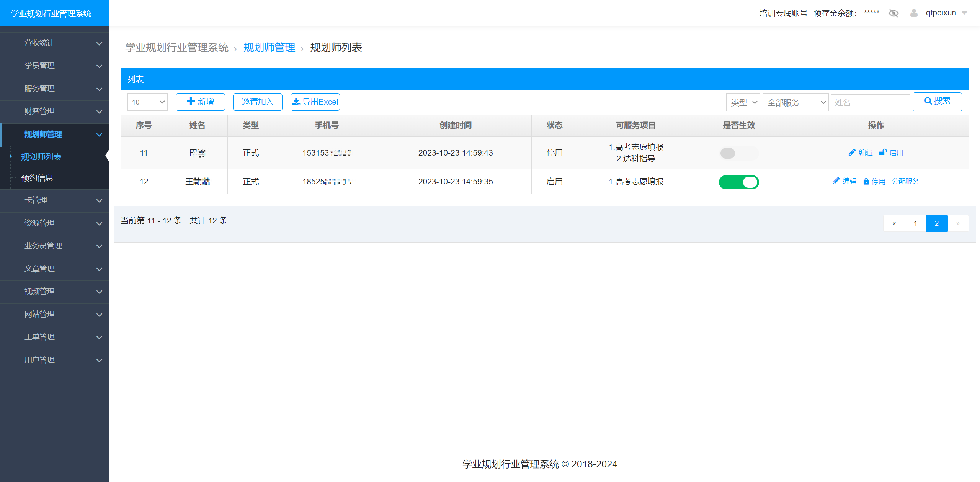Viewport: 980px width, 482px height.
Task: Open the 全部服务 service filter dropdown
Action: [x=795, y=102]
